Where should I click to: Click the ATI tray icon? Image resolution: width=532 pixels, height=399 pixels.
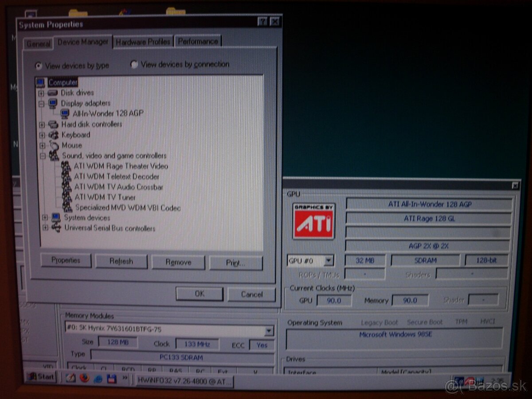[x=469, y=381]
